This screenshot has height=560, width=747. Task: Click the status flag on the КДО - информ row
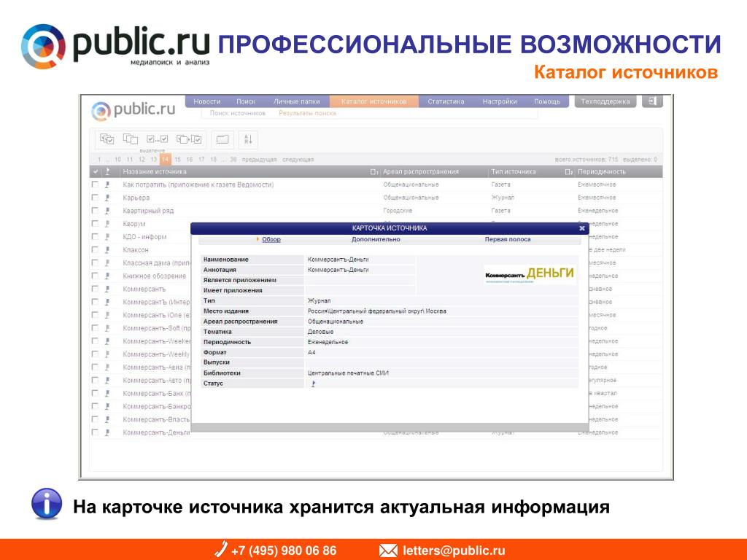(108, 237)
